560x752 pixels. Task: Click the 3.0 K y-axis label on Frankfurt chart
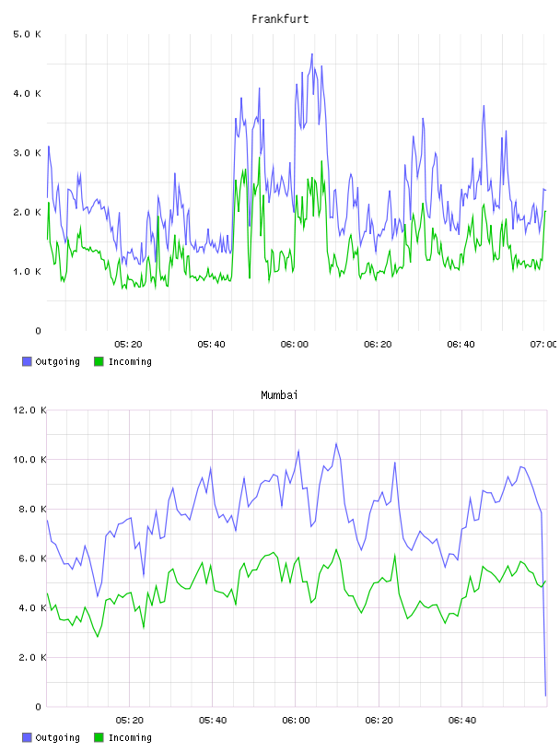(28, 153)
